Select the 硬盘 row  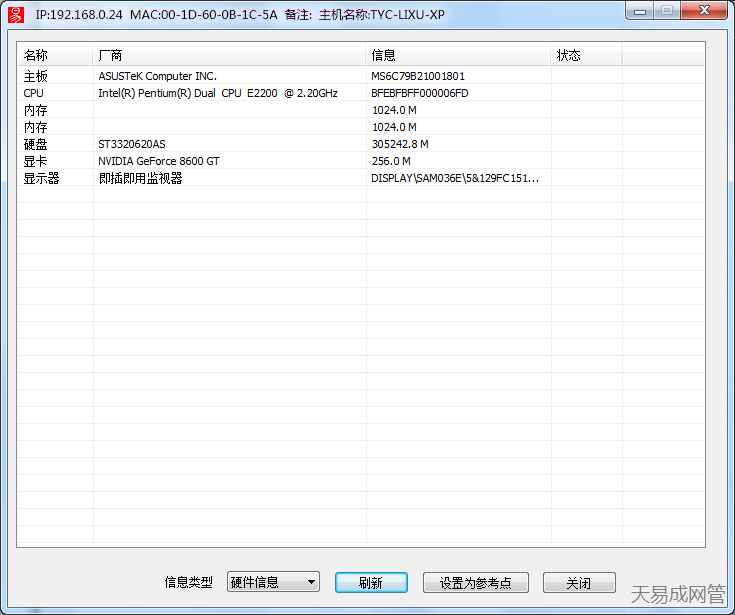[x=36, y=144]
